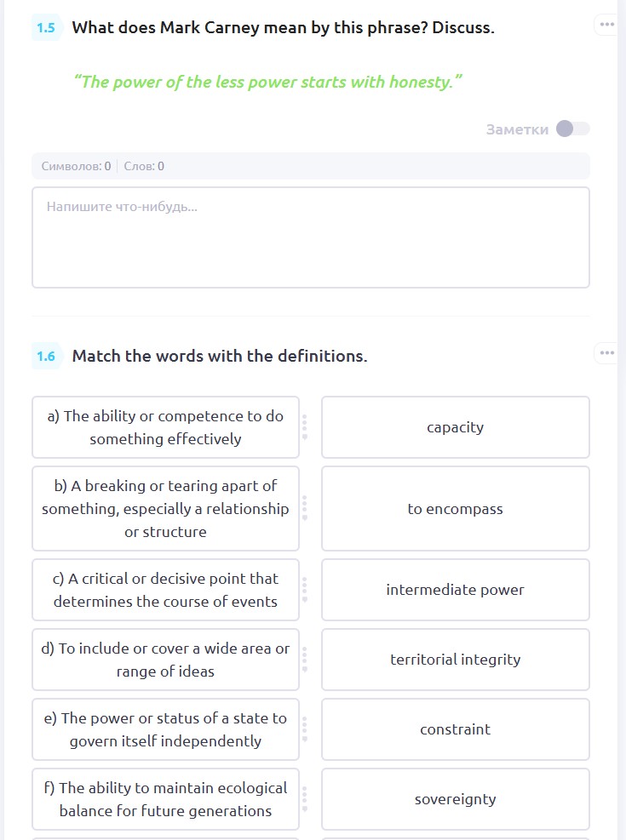Select the 'to encompass' word card
Image resolution: width=626 pixels, height=840 pixels.
455,509
